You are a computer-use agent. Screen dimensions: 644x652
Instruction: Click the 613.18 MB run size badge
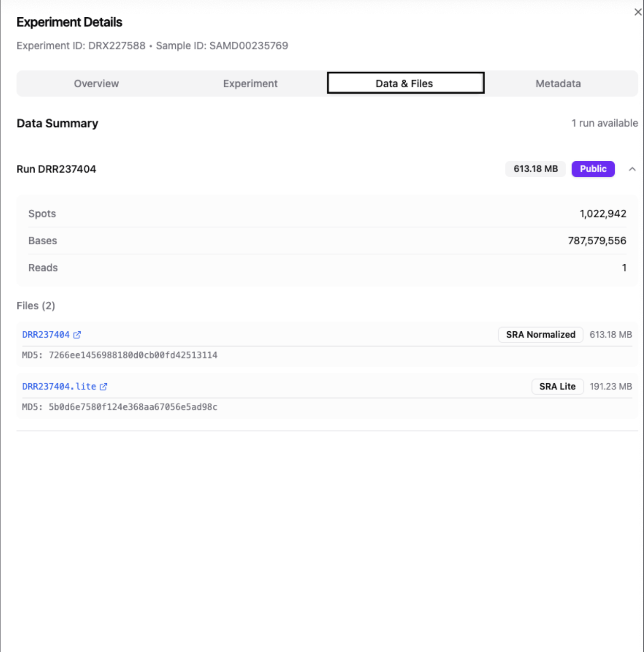pyautogui.click(x=535, y=169)
